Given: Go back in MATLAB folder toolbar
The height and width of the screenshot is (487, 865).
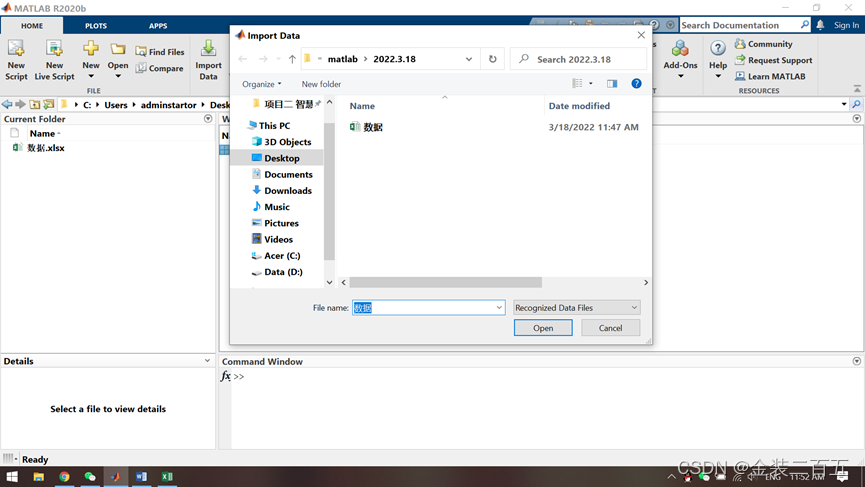Looking at the screenshot, I should pyautogui.click(x=7, y=104).
